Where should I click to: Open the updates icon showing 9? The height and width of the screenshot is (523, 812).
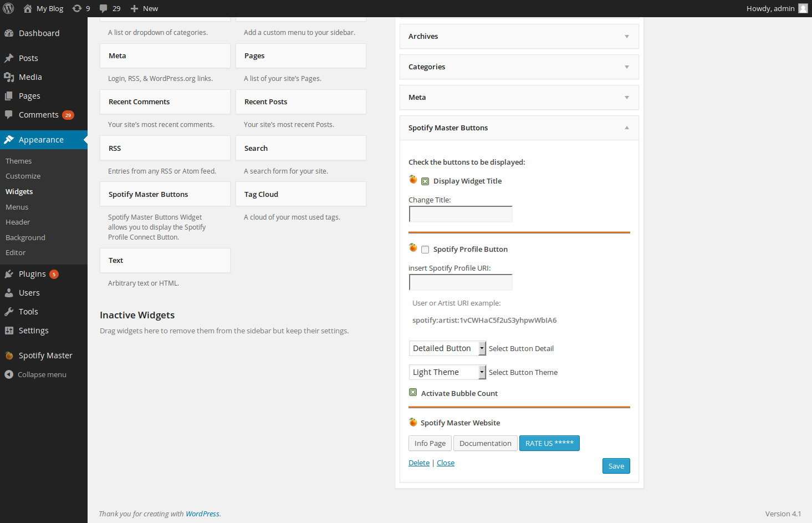[77, 8]
